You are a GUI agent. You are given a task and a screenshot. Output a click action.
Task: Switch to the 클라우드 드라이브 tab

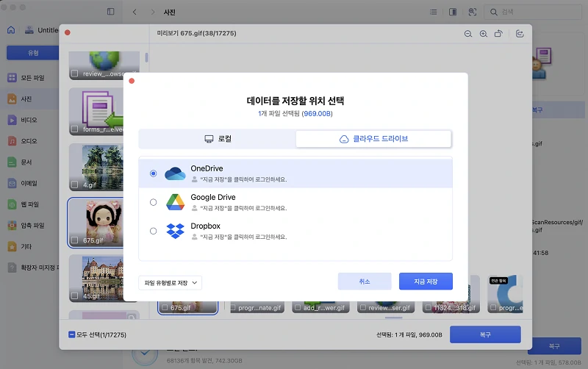click(373, 139)
